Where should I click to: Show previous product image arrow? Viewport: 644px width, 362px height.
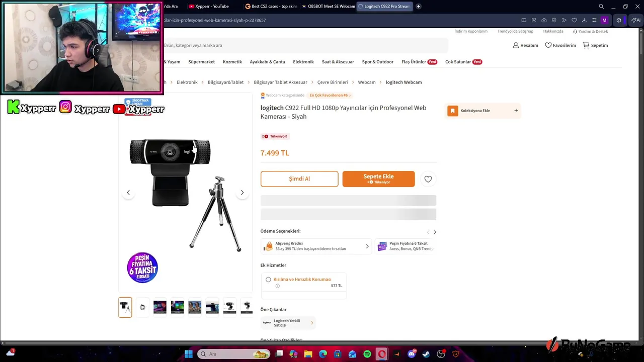128,193
